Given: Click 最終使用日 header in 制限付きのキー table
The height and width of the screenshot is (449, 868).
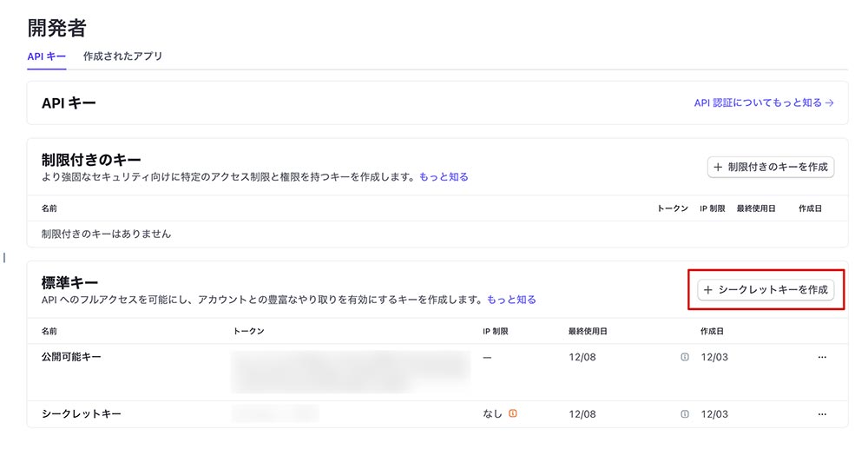Looking at the screenshot, I should coord(756,208).
